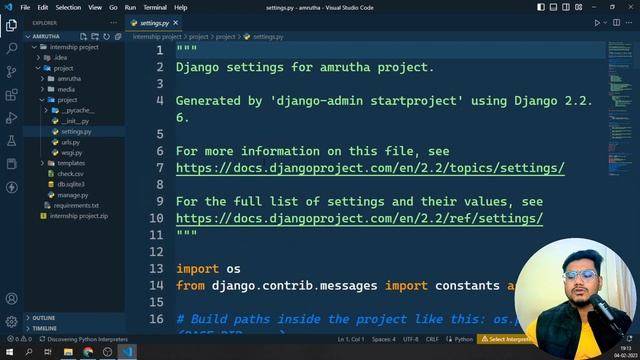Open the Accounts menu icon

click(11, 299)
